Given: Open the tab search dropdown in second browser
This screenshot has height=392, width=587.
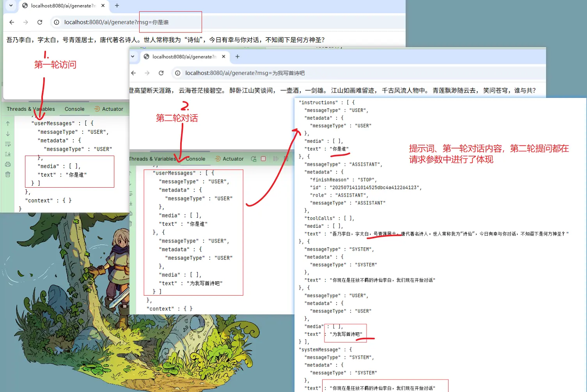Looking at the screenshot, I should coord(133,57).
